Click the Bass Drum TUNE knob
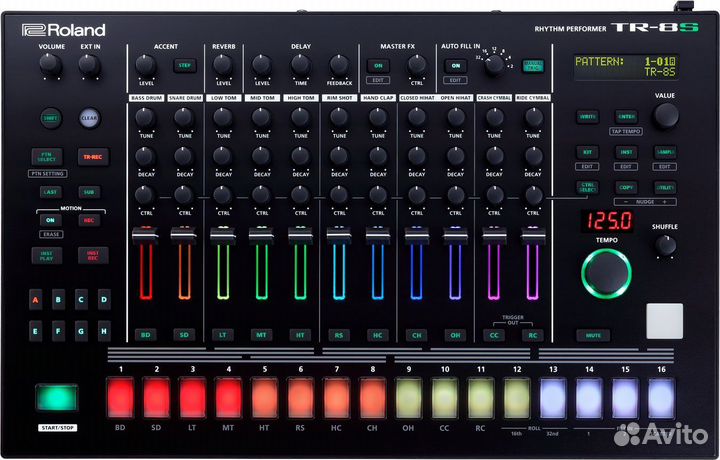The image size is (720, 460). click(x=145, y=118)
